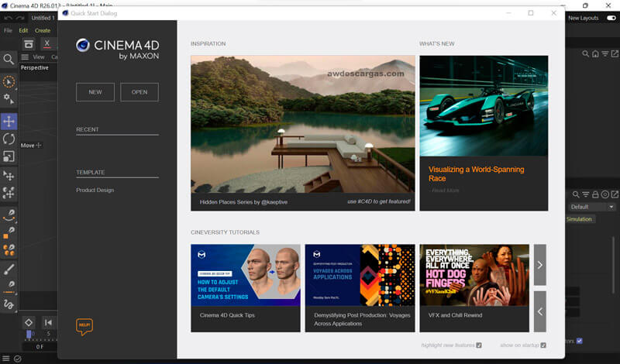Jump to start of timeline
Image resolution: width=620 pixels, height=364 pixels.
click(x=48, y=322)
